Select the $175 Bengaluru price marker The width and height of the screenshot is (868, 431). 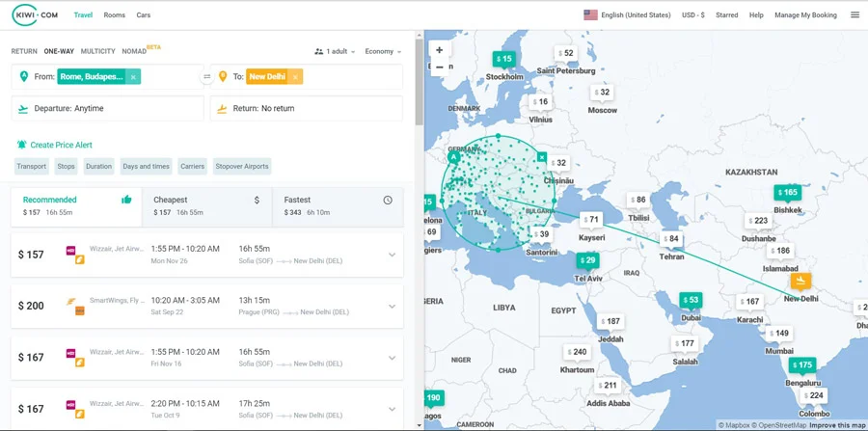coord(802,365)
